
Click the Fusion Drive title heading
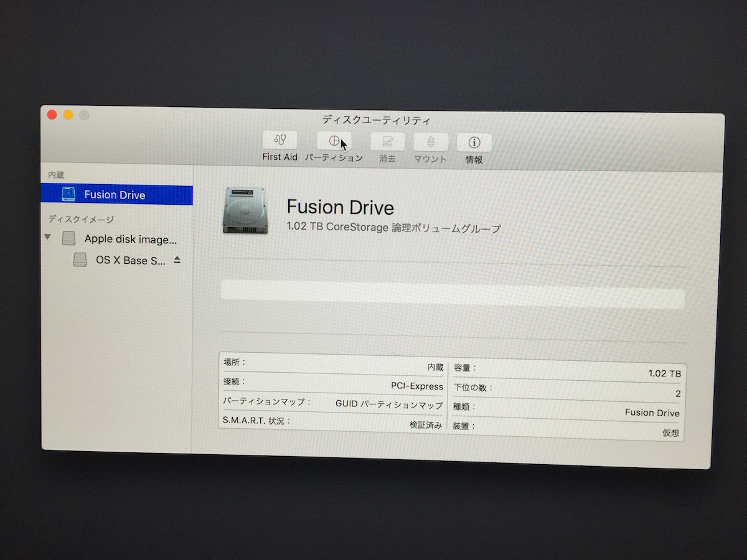coord(340,207)
